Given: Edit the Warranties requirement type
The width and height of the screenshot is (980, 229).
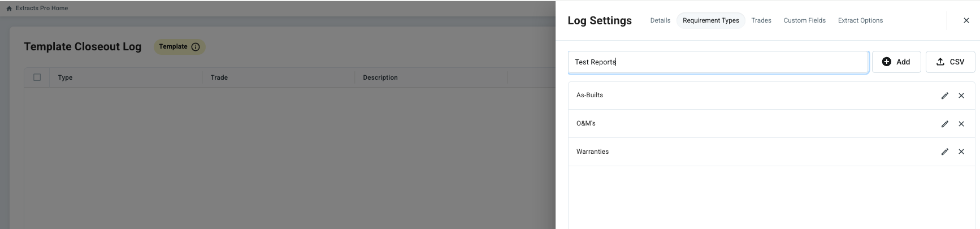Looking at the screenshot, I should pyautogui.click(x=944, y=152).
